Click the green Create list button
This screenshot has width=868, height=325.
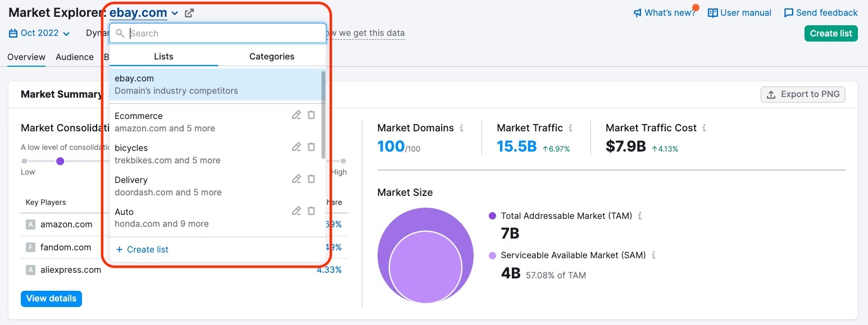coord(831,33)
